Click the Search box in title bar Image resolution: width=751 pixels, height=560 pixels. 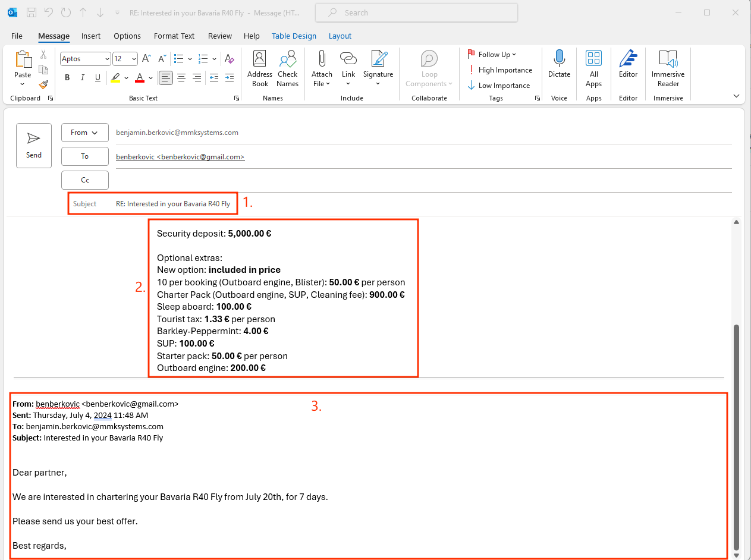(x=416, y=12)
